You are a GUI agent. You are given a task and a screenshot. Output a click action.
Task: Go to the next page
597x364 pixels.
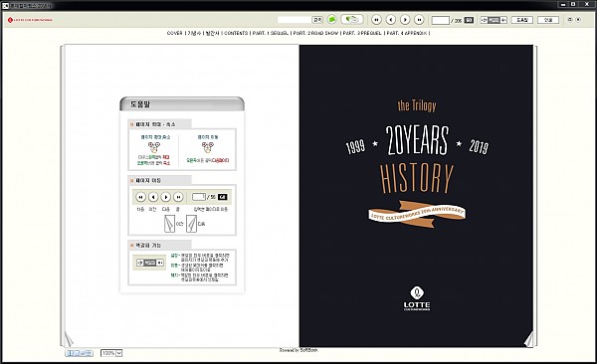pyautogui.click(x=405, y=20)
